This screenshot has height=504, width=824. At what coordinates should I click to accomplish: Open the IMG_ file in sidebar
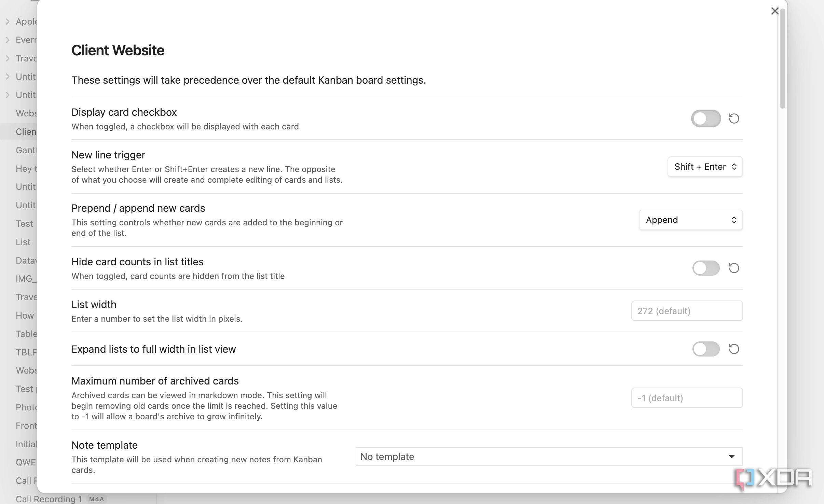click(x=26, y=279)
